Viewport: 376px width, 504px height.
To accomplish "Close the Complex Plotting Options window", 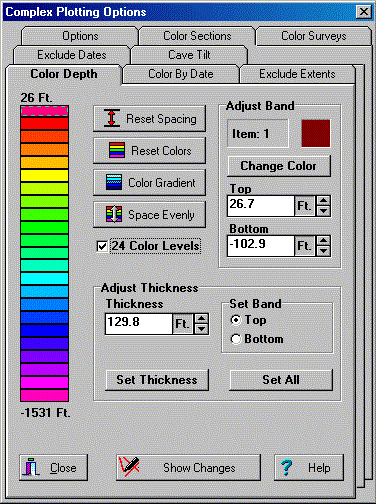I will click(x=363, y=12).
